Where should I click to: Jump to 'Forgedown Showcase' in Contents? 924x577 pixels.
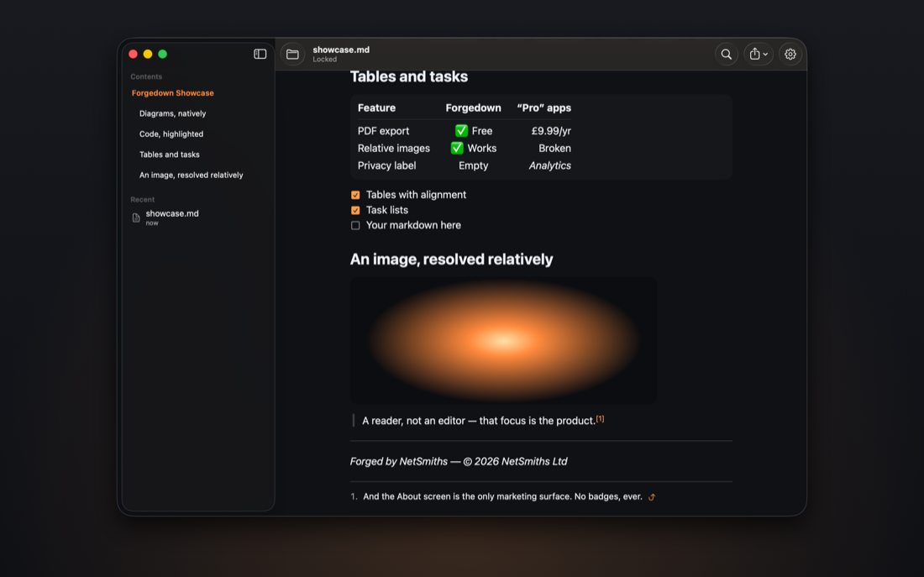click(x=173, y=93)
